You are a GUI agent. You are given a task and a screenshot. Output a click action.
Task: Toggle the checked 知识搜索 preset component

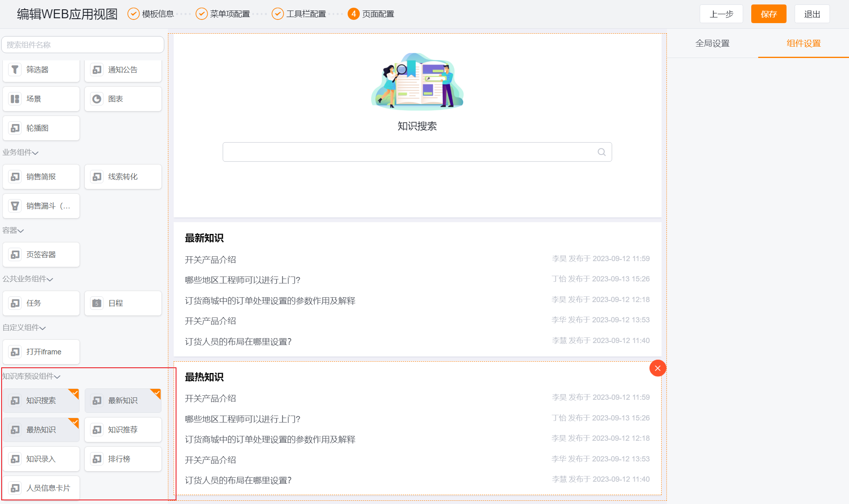(x=41, y=401)
